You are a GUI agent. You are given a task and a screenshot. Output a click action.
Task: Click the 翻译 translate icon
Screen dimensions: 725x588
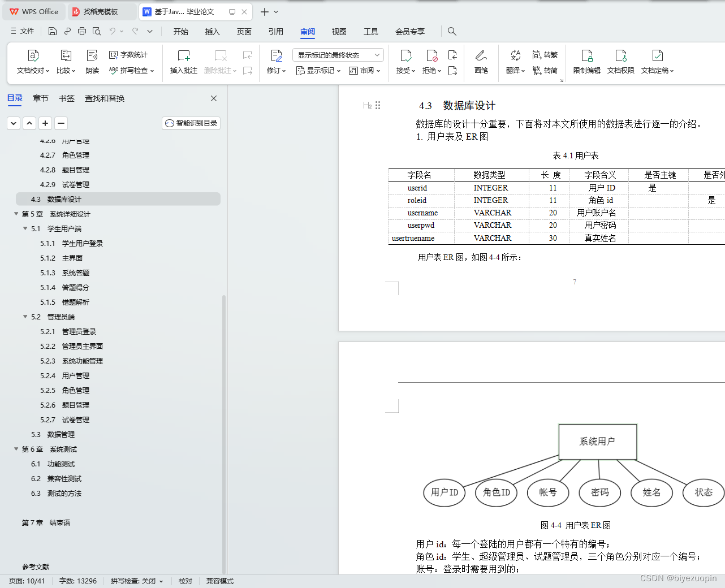pyautogui.click(x=515, y=55)
